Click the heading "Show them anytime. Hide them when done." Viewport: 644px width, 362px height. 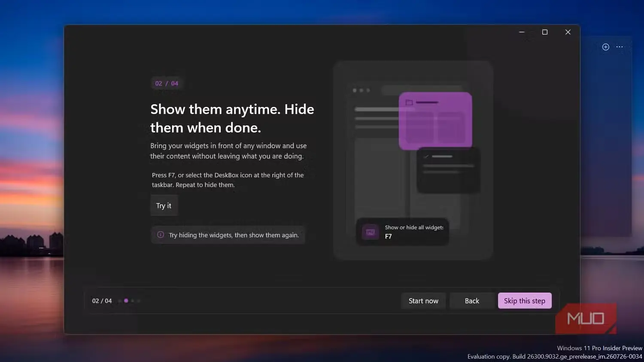point(232,118)
